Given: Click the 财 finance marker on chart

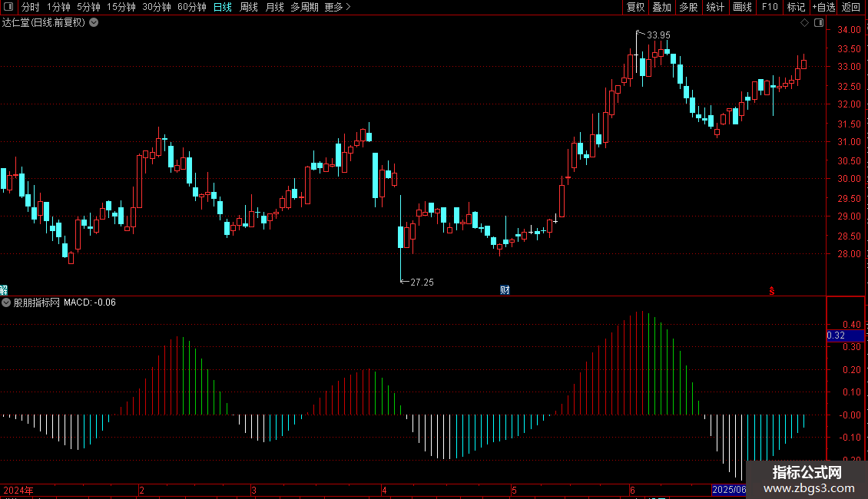Looking at the screenshot, I should (505, 290).
